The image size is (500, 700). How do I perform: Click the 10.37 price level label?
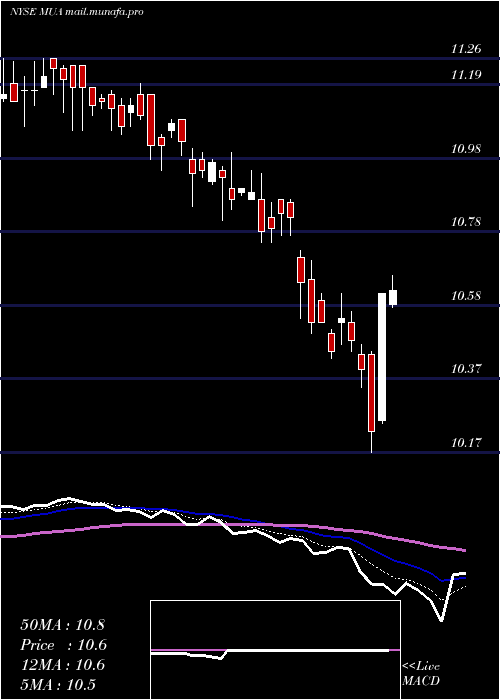[466, 369]
